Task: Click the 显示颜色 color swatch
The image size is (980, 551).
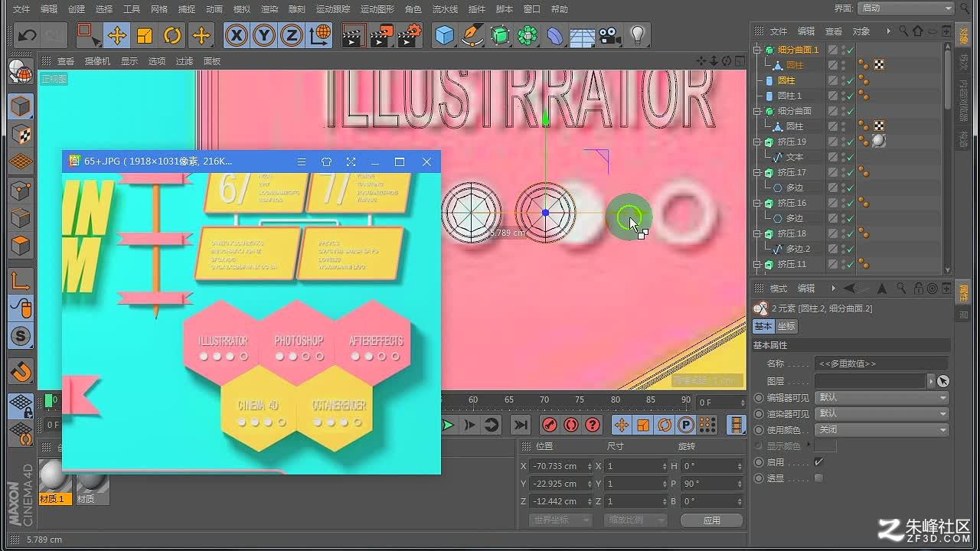Action: tap(825, 446)
